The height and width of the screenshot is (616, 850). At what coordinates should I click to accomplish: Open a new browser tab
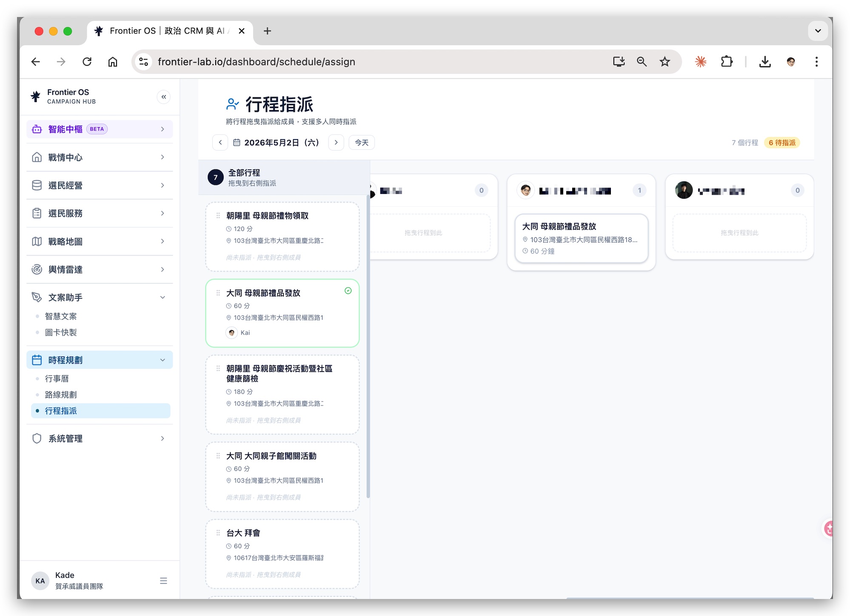pyautogui.click(x=267, y=31)
